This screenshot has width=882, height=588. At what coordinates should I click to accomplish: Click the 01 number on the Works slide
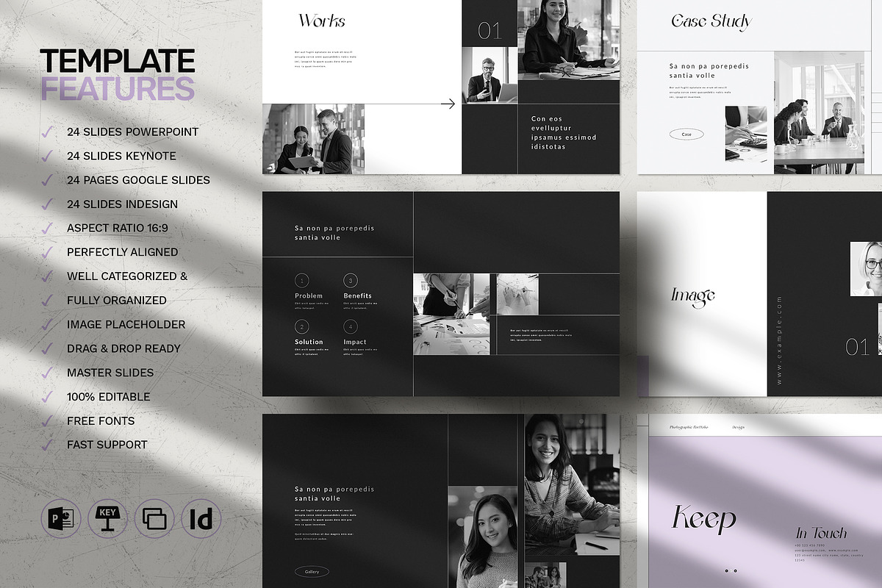coord(490,30)
